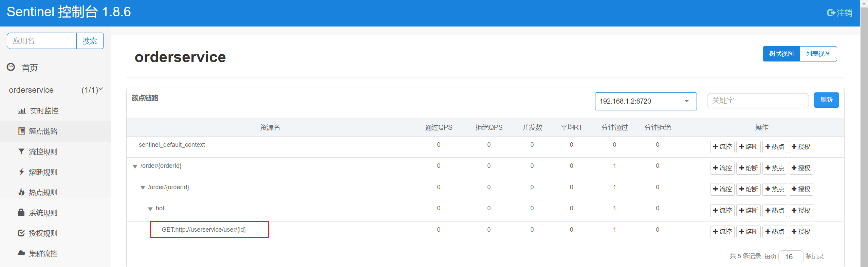The width and height of the screenshot is (868, 267).
Task: Open 热点规则 menu item
Action: (55, 192)
